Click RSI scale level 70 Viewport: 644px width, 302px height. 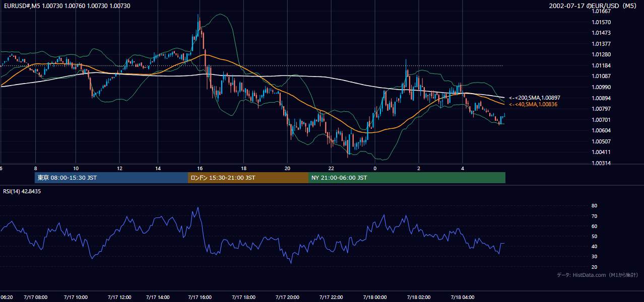tap(594, 216)
